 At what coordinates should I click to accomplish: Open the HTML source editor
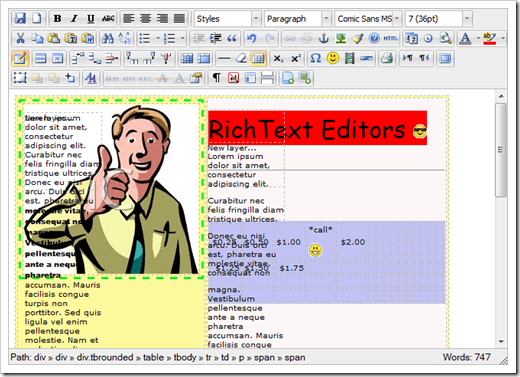390,39
